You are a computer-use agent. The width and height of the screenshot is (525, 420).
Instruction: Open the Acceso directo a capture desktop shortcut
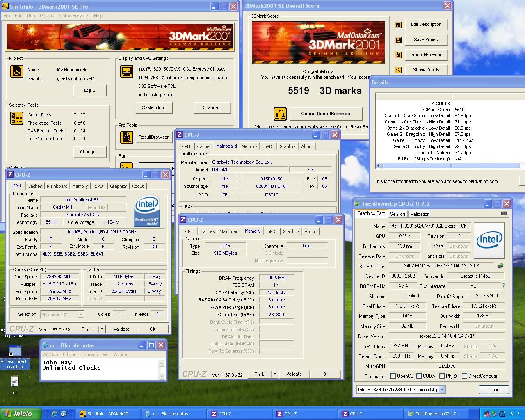tap(15, 357)
